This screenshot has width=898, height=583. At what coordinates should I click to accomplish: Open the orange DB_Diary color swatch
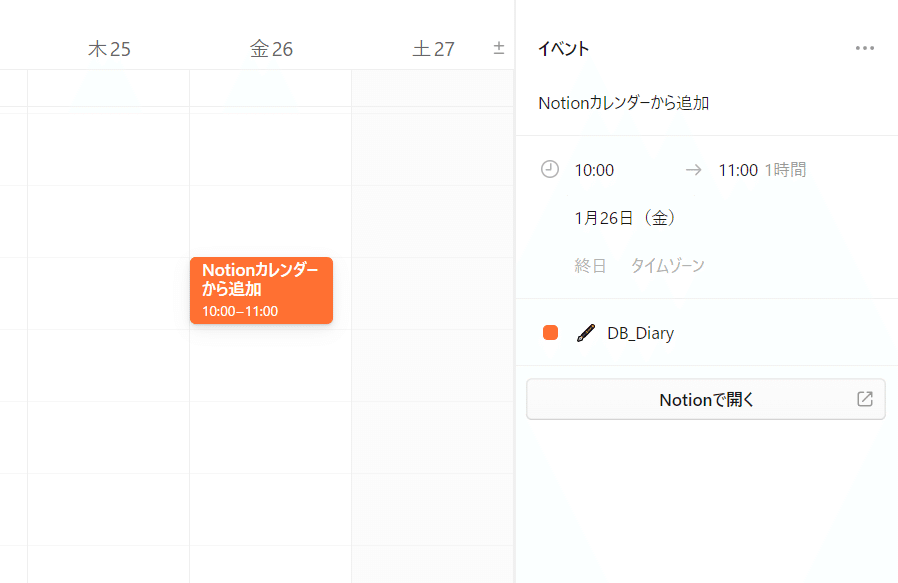(550, 333)
